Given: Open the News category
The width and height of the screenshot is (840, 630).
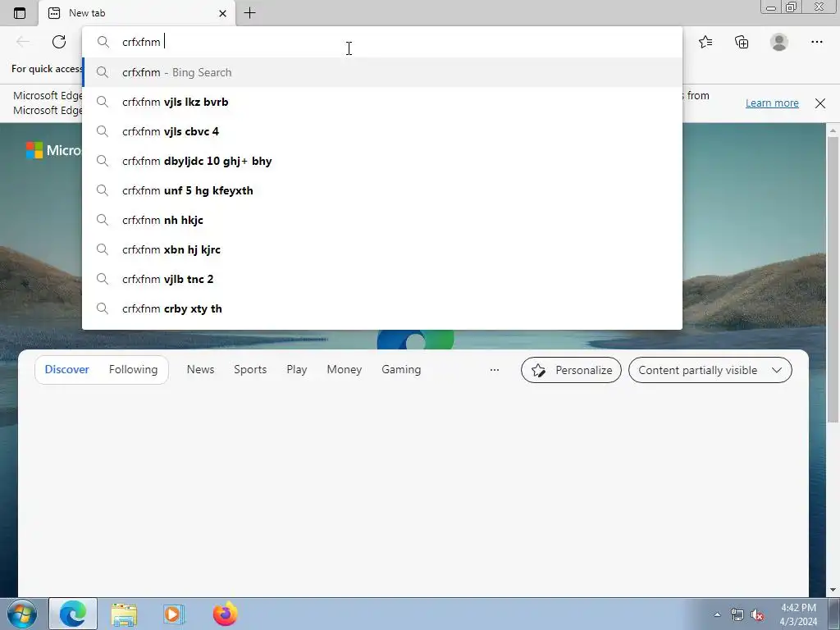Looking at the screenshot, I should [200, 370].
